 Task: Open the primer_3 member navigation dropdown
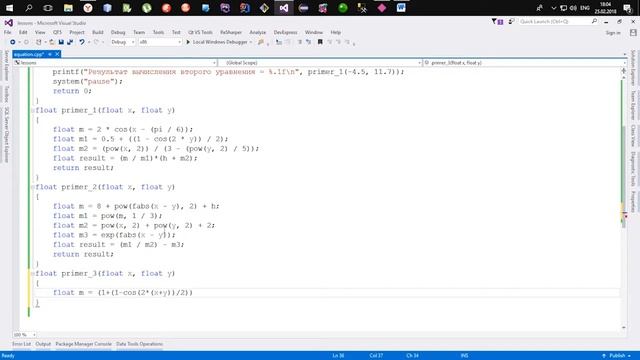524,63
